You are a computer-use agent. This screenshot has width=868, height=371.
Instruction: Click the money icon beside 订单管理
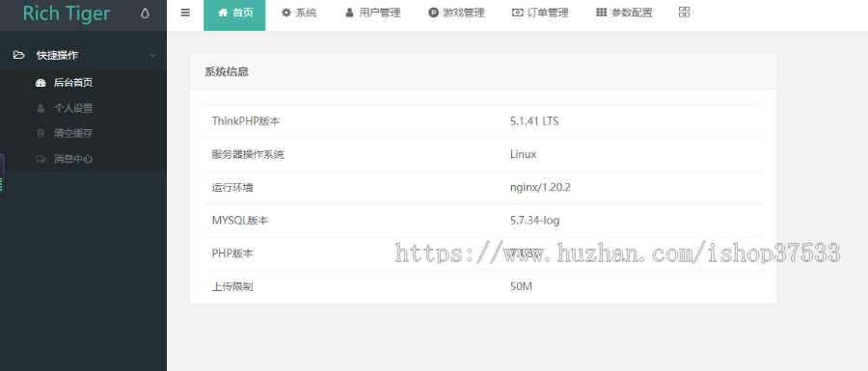(518, 13)
